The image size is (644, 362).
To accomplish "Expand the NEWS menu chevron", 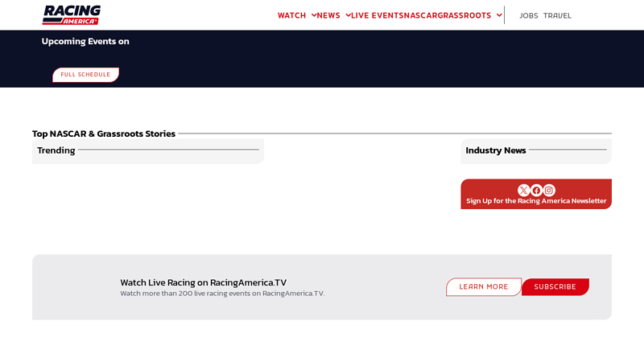I will [348, 15].
